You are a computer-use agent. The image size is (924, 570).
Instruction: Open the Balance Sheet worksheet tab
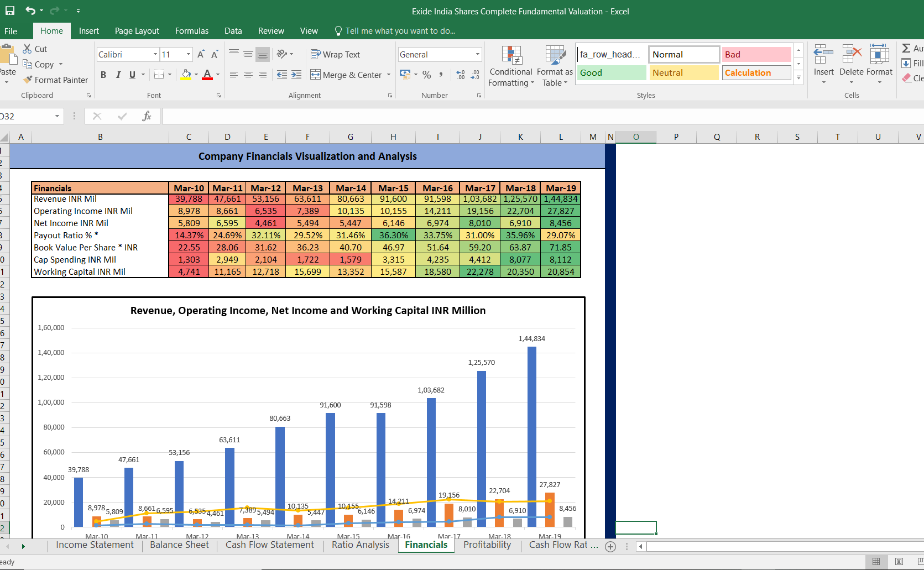coord(179,545)
